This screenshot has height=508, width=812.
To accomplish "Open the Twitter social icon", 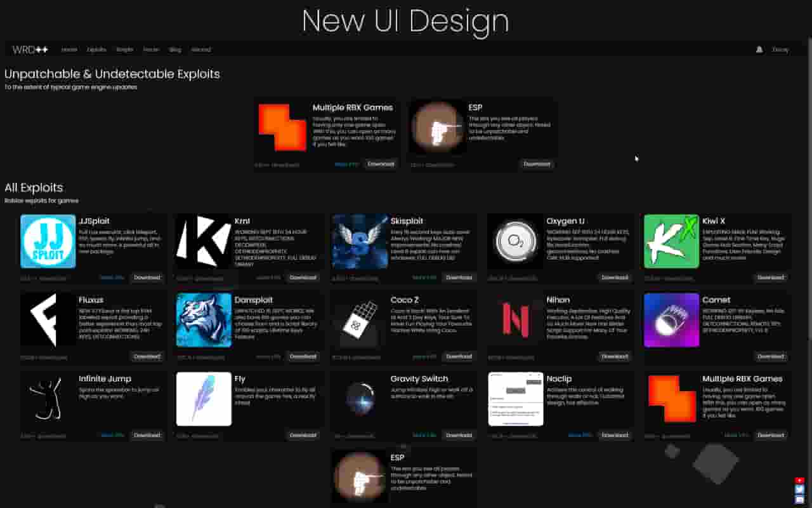I will tap(799, 490).
